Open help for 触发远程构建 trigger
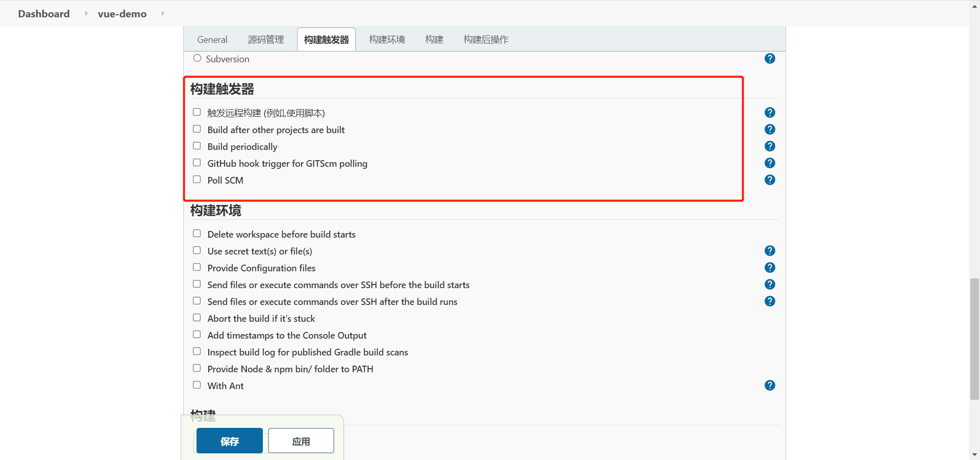This screenshot has height=460, width=980. pos(770,113)
